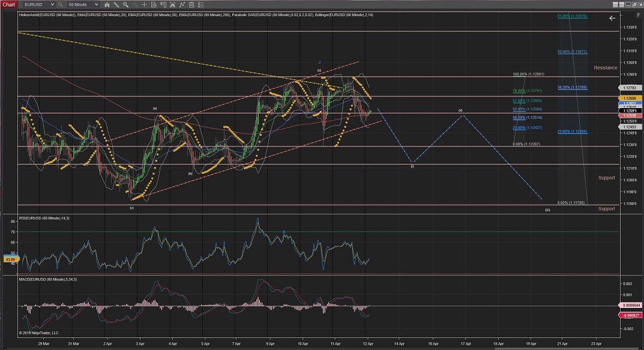The width and height of the screenshot is (644, 350).
Task: Click the 43.09 RSI value marker
Action: point(10,258)
